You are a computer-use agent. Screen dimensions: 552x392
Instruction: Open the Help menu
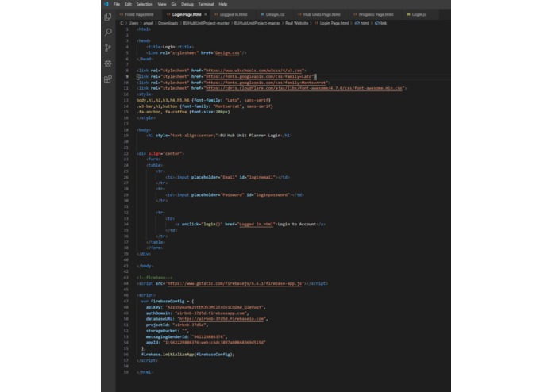tap(223, 4)
